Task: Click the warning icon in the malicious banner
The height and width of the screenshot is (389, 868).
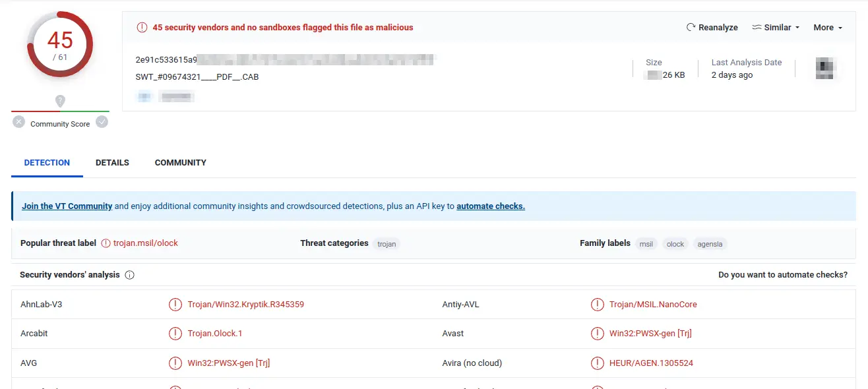Action: pos(142,28)
